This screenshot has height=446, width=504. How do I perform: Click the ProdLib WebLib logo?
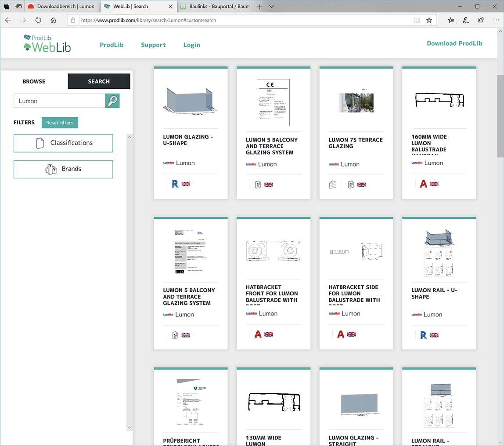coord(47,44)
